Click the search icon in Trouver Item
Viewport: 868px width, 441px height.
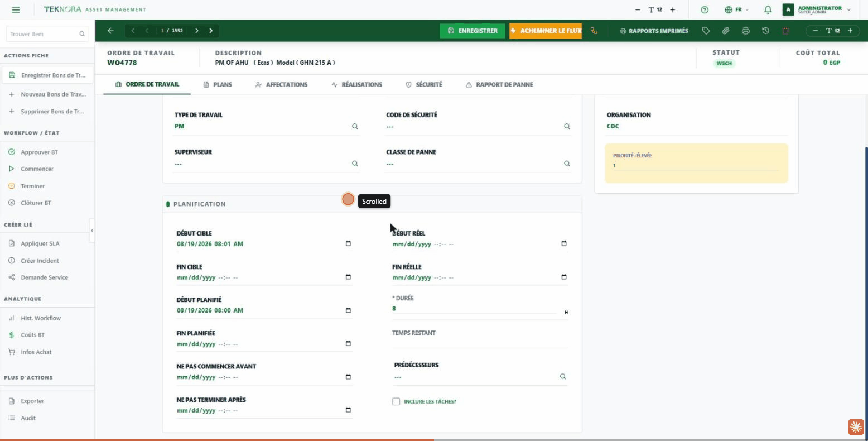(x=82, y=34)
